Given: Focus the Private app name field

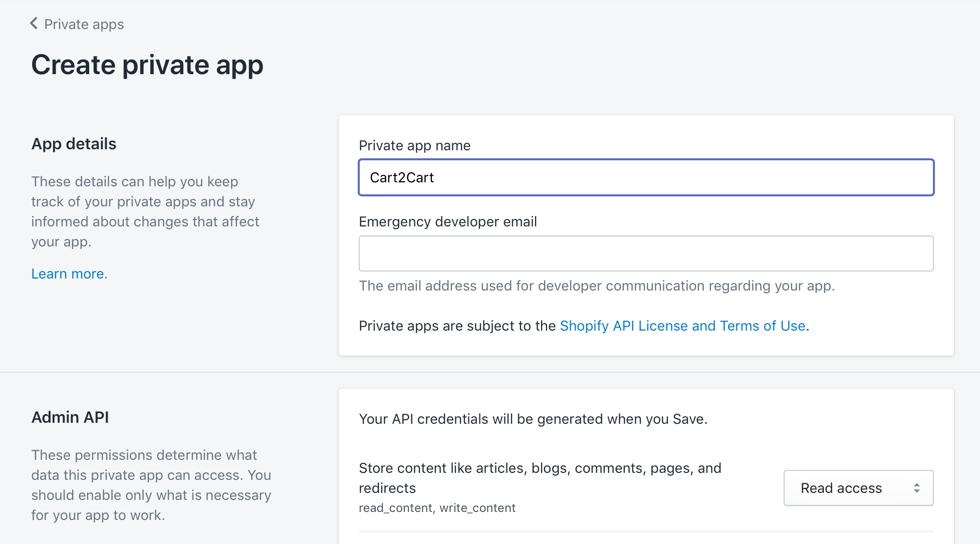Looking at the screenshot, I should (646, 177).
